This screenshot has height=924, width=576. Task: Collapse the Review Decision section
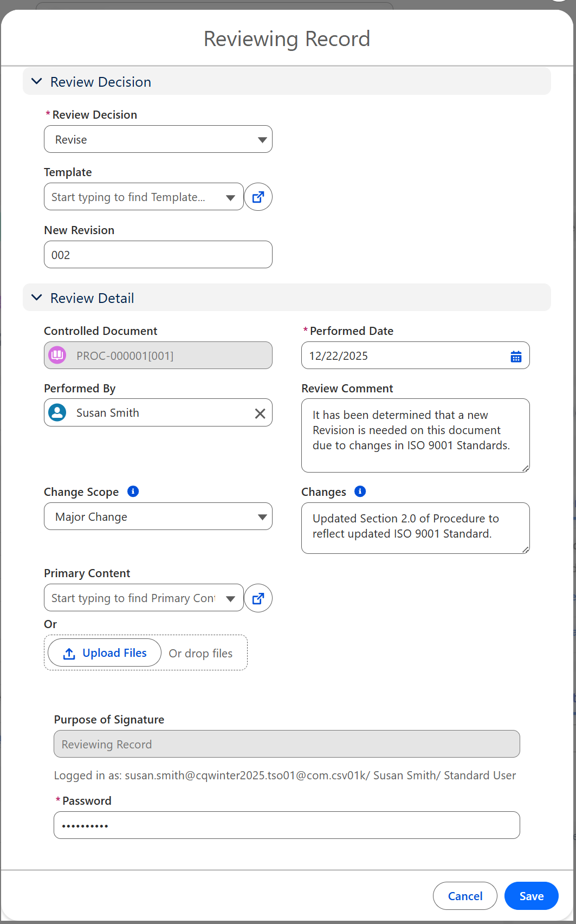37,82
